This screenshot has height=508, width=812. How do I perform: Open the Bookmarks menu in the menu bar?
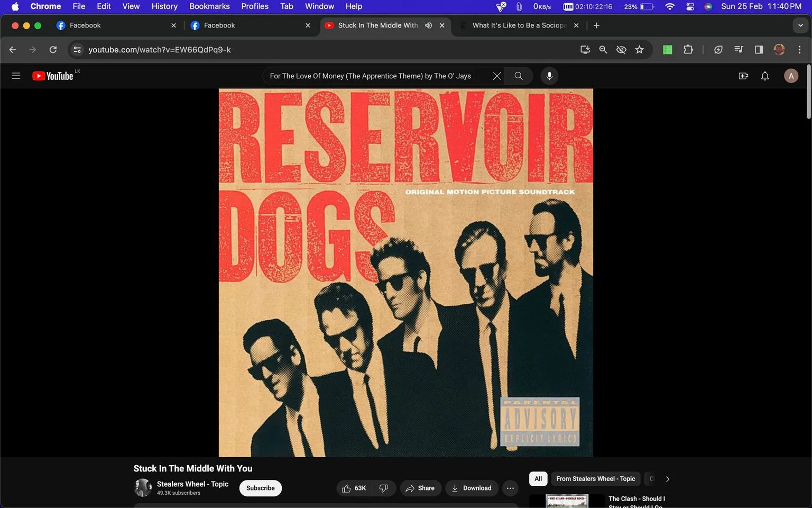pyautogui.click(x=209, y=6)
